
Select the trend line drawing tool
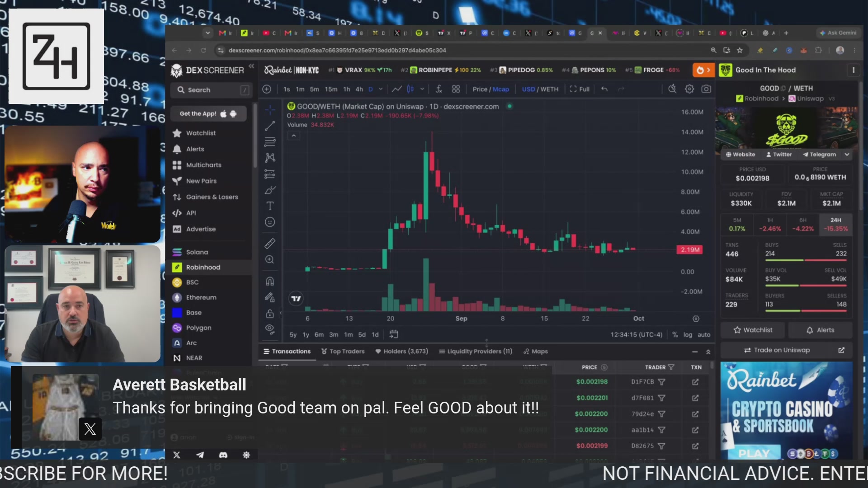coord(270,126)
